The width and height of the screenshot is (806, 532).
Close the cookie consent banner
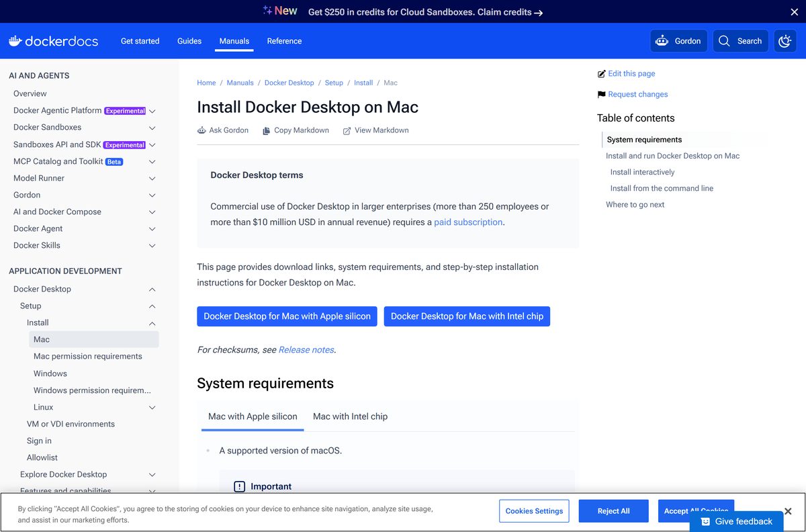(x=788, y=511)
